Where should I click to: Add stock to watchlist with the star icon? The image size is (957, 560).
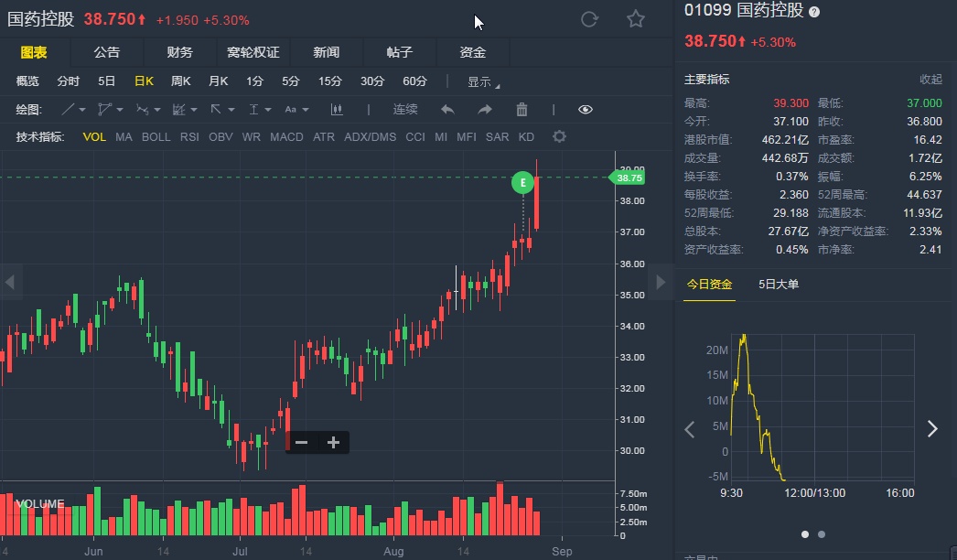point(635,19)
